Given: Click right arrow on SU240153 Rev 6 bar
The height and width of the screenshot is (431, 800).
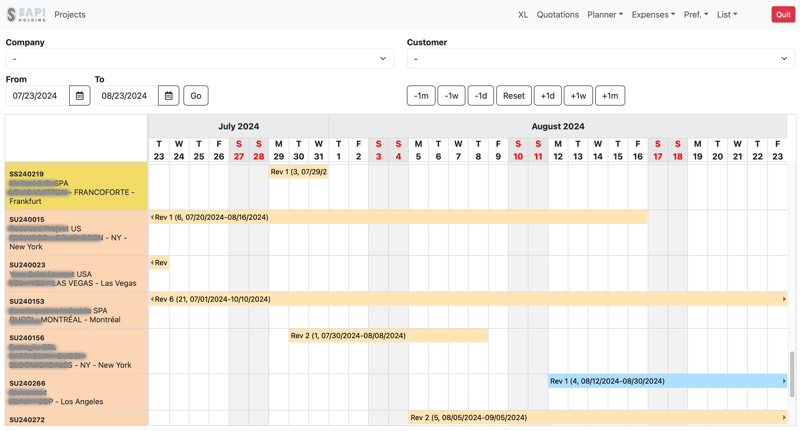Looking at the screenshot, I should [784, 299].
